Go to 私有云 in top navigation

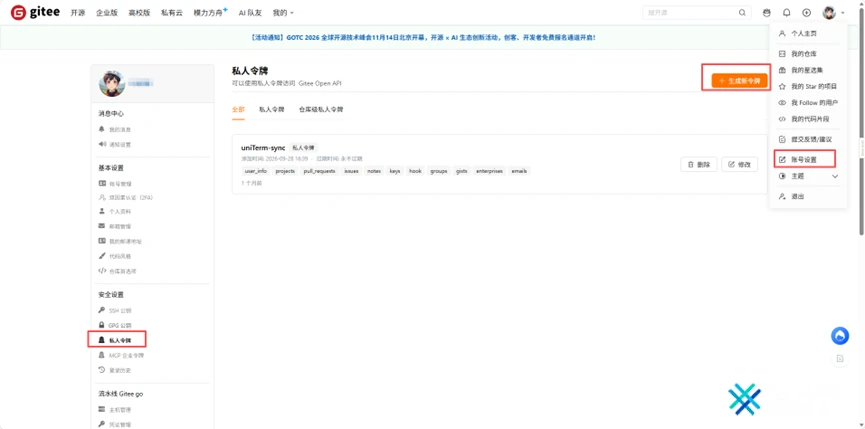pyautogui.click(x=172, y=13)
